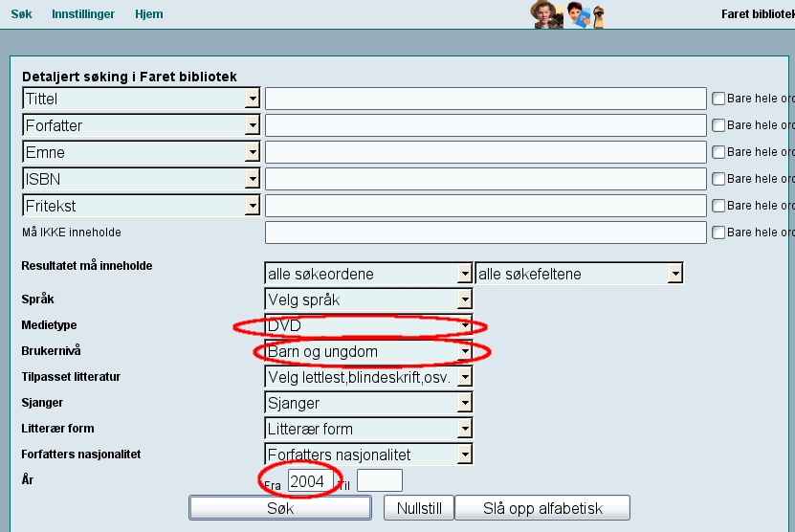The height and width of the screenshot is (532, 795).
Task: Enable 'Bare hele ord' for Tittel row
Action: [718, 99]
